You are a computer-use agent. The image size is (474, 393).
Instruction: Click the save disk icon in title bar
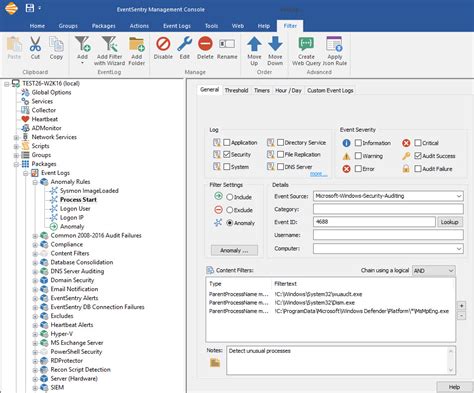(x=30, y=8)
